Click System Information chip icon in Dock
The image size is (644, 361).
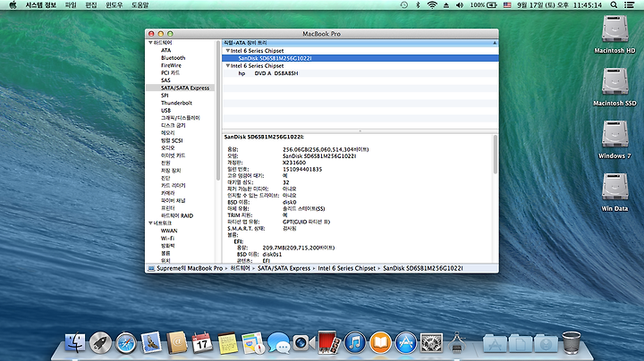pyautogui.click(x=457, y=342)
